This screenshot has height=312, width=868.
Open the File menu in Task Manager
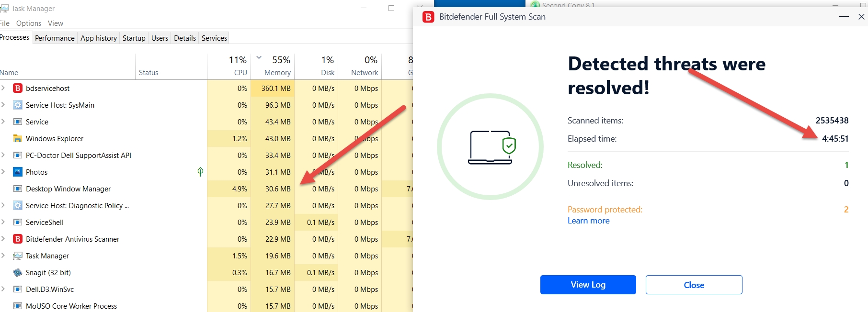tap(5, 23)
